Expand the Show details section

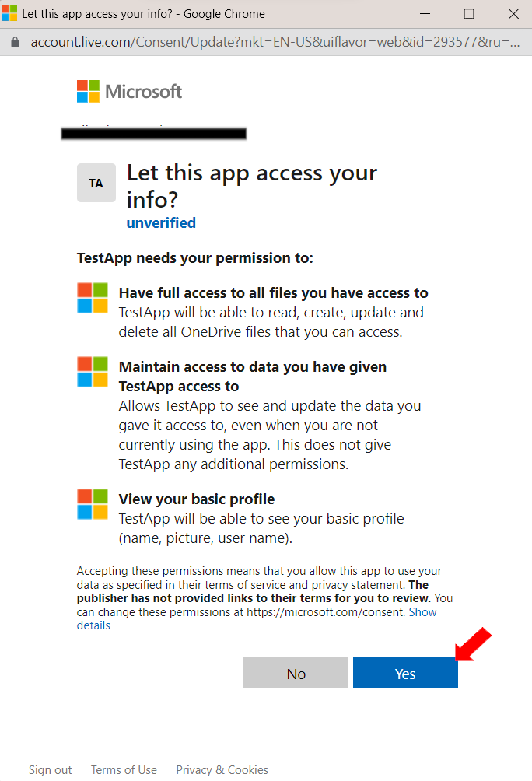422,611
